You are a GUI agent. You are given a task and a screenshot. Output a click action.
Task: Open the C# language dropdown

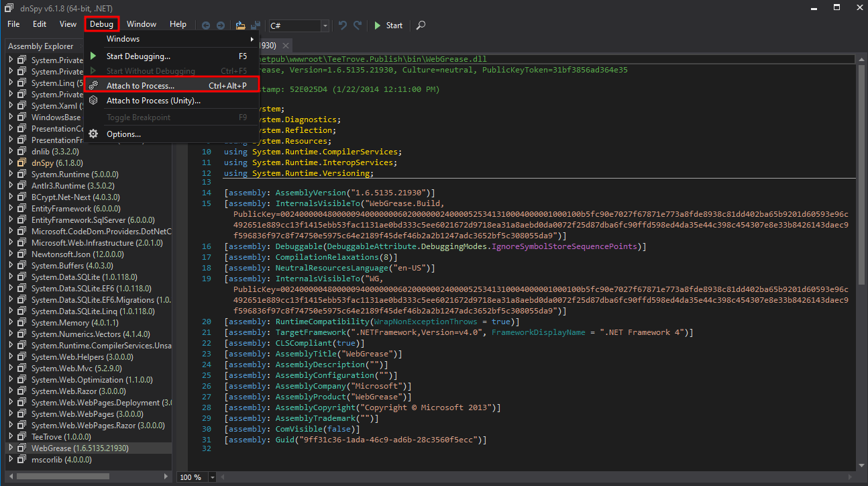coord(325,26)
